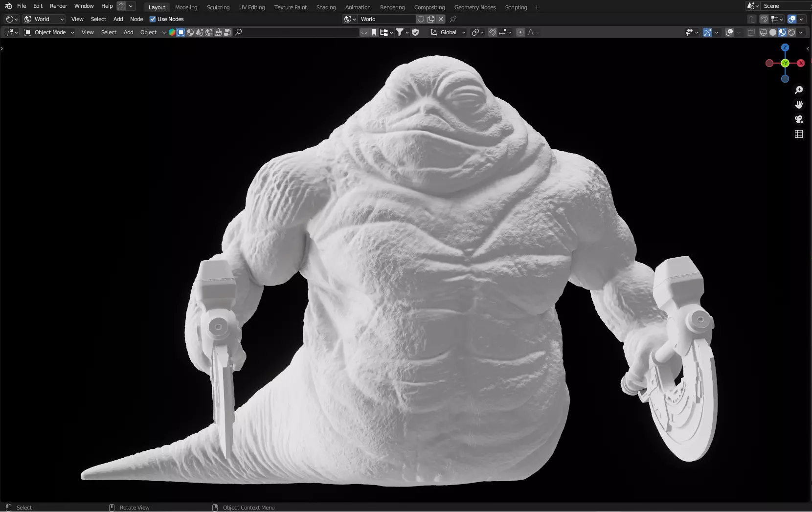Open the Add menu in shader editor header

point(118,19)
